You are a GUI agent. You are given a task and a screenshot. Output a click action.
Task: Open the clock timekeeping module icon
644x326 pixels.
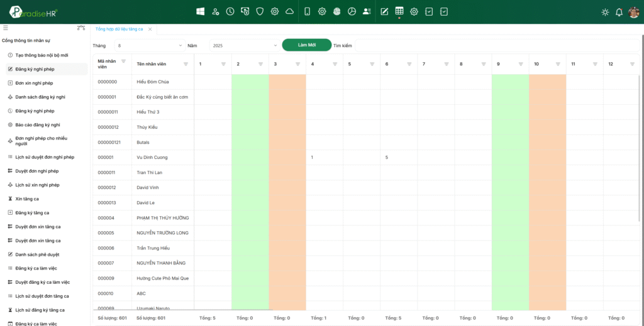(230, 11)
